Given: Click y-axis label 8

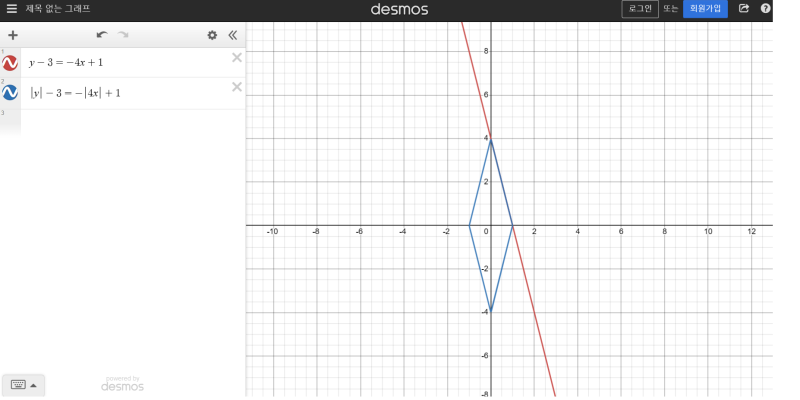Looking at the screenshot, I should pyautogui.click(x=486, y=51).
